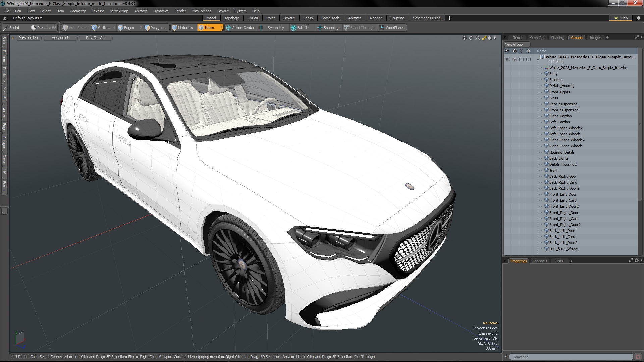Open the Action Center options
Viewport: 644px width, 362px height.
240,28
